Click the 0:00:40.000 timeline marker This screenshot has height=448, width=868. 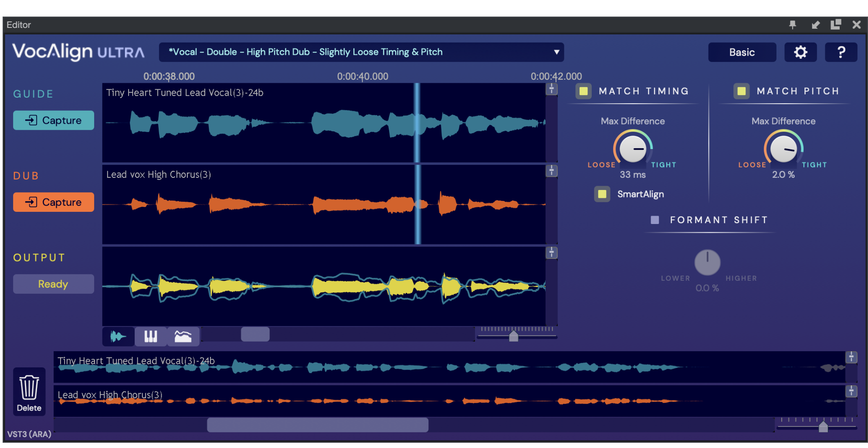point(363,77)
